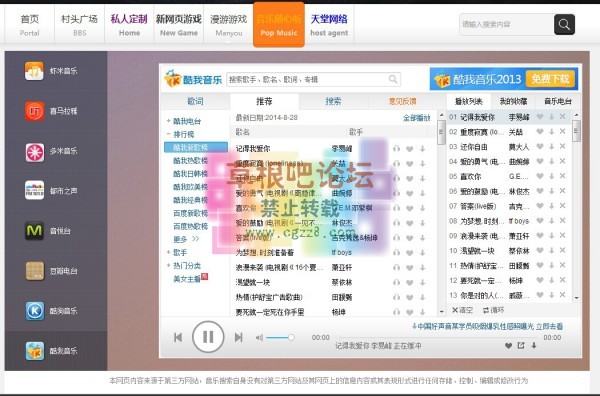Download 记得我爱你 from the 推荐 song list

[x=422, y=148]
